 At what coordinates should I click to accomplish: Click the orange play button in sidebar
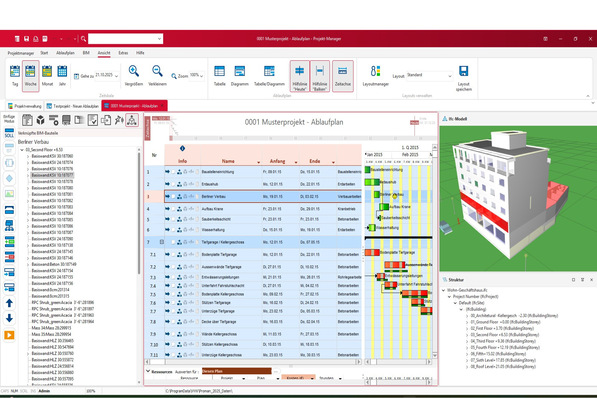click(9, 335)
